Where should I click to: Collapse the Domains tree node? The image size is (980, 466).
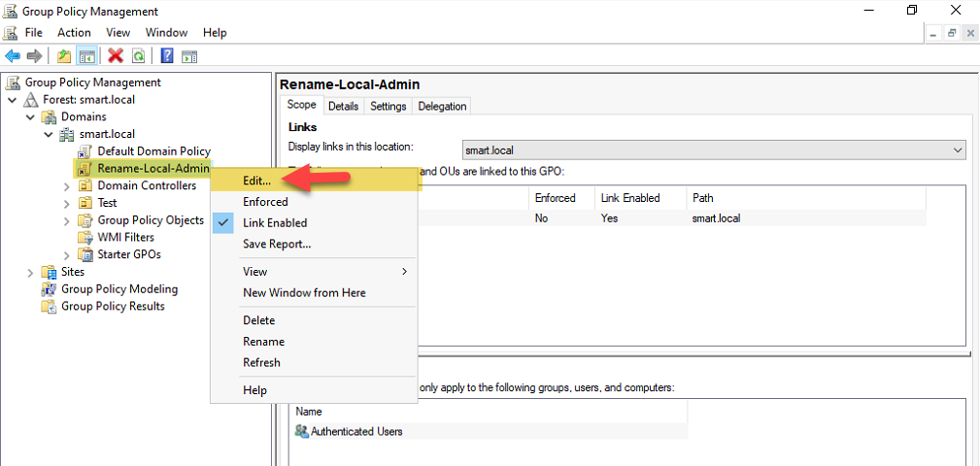(31, 116)
